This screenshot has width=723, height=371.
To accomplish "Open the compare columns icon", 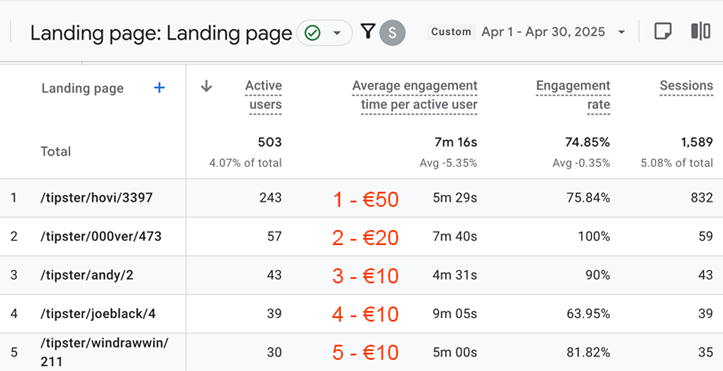I will pos(700,31).
